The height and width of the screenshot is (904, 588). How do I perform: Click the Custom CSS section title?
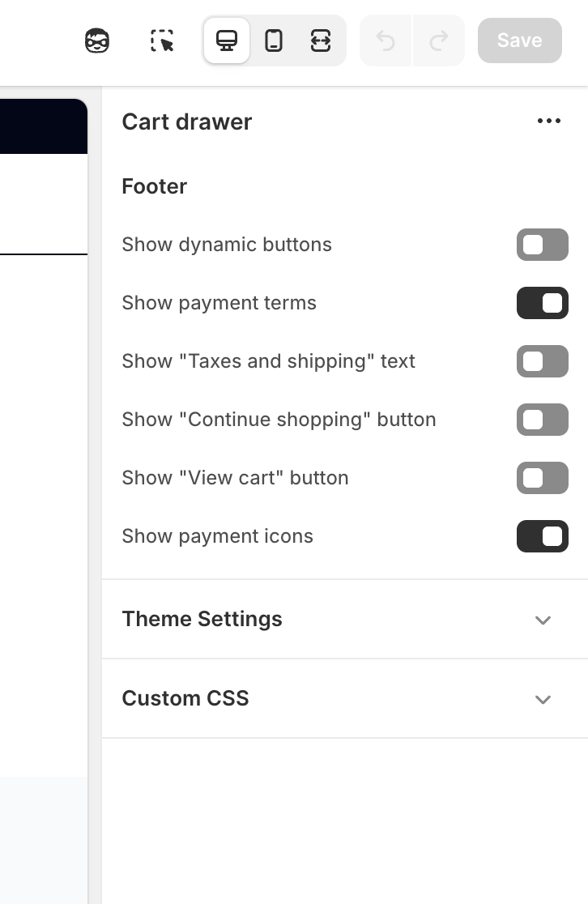(185, 698)
